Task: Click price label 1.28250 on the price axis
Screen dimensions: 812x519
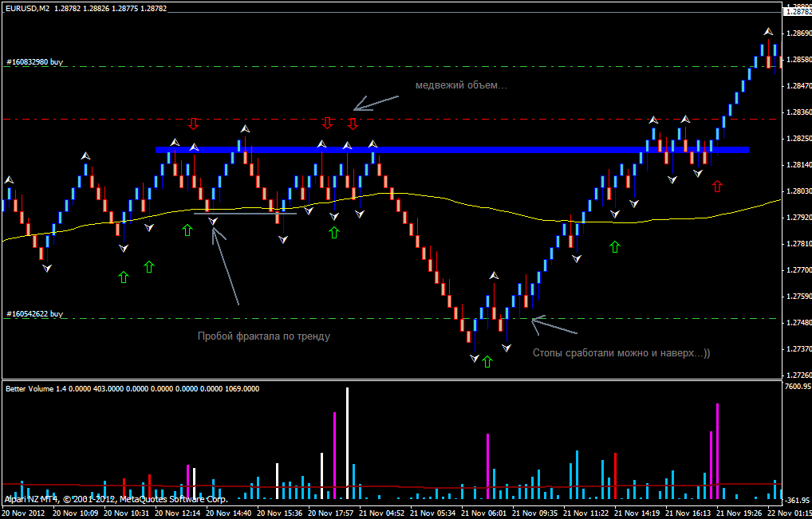Action: [x=798, y=139]
